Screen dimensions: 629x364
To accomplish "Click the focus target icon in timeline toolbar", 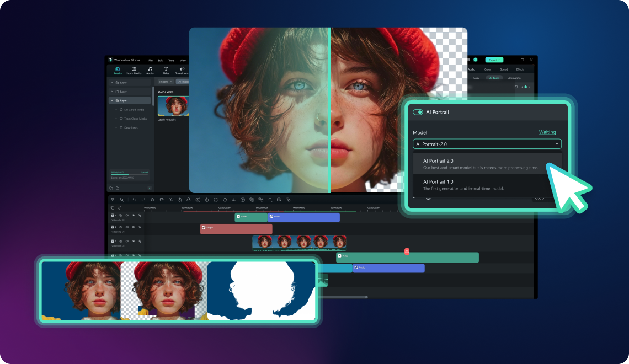I will (x=216, y=200).
